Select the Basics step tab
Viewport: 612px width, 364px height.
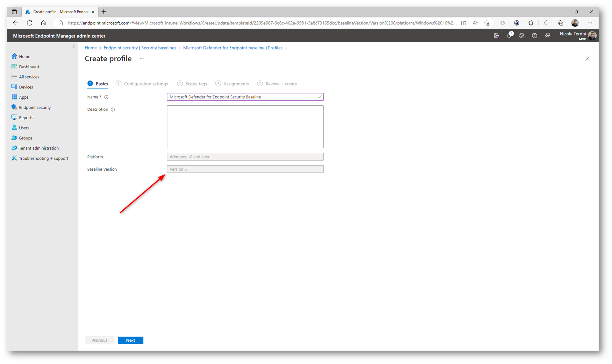[x=98, y=84]
